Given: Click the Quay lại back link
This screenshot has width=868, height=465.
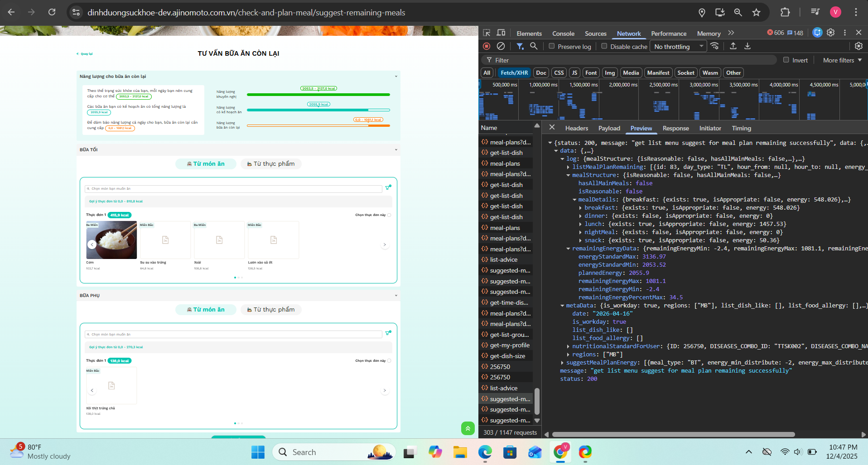Looking at the screenshot, I should pyautogui.click(x=84, y=54).
